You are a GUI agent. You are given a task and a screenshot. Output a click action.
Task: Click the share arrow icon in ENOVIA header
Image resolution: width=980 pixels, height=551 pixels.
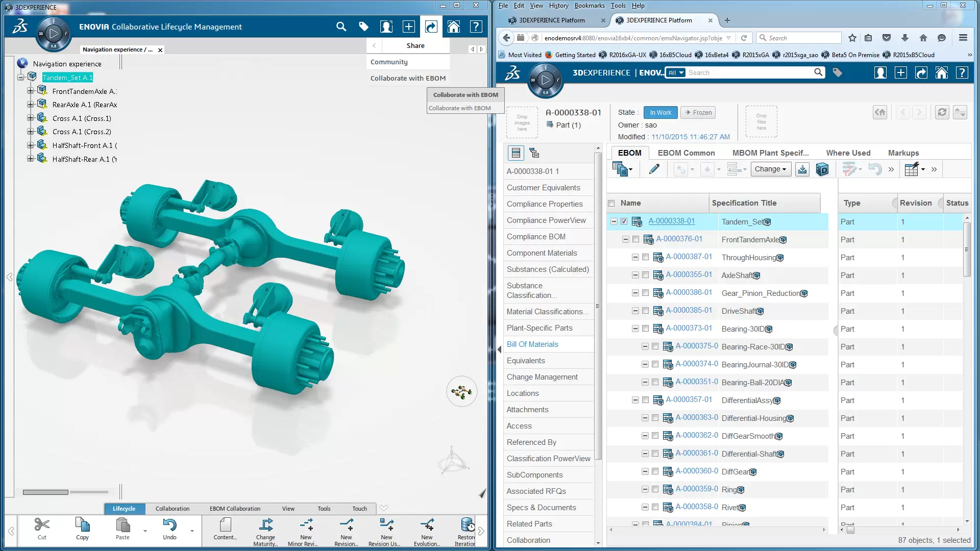click(431, 27)
